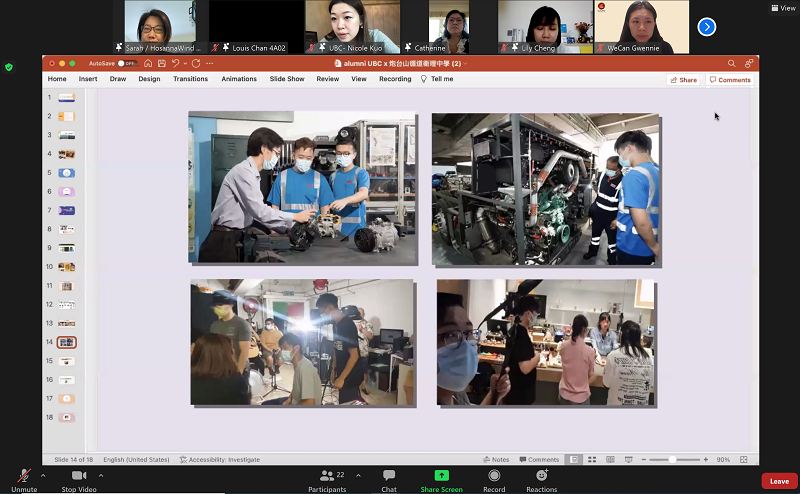This screenshot has width=800, height=494.
Task: Click the red Leave button
Action: coord(779,481)
